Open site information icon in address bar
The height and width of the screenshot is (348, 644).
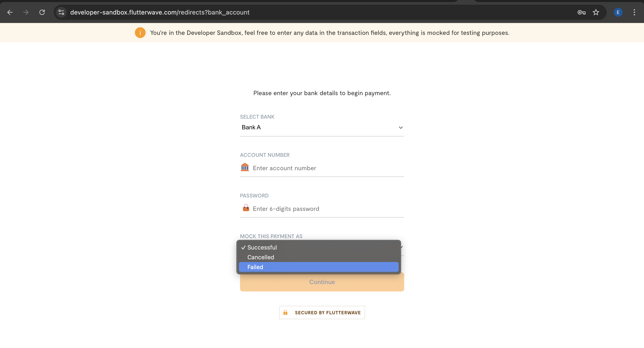coord(61,12)
